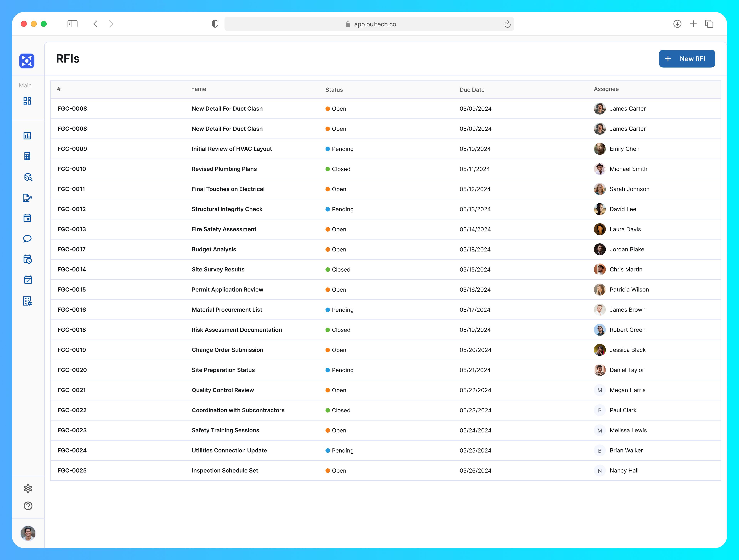Viewport: 739px width, 560px height.
Task: Open the Calendar icon in the sidebar
Action: pyautogui.click(x=27, y=218)
